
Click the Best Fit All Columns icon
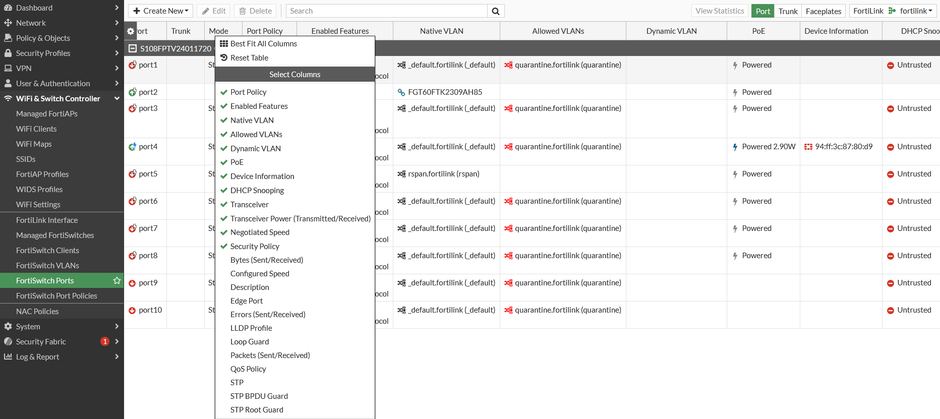tap(223, 44)
